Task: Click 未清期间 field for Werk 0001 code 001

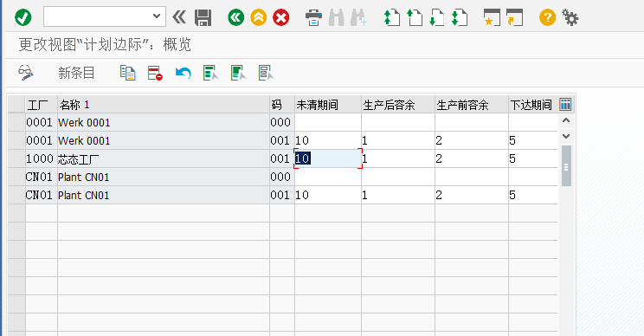Action: 328,140
